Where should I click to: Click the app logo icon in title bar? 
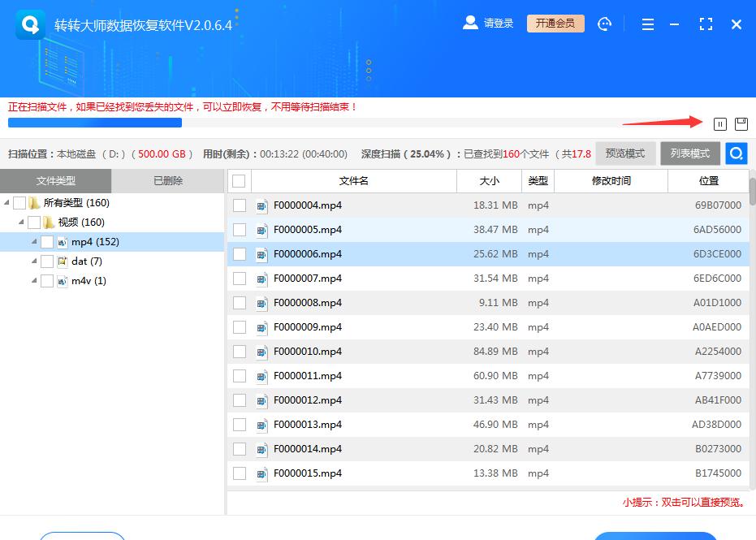coord(30,24)
